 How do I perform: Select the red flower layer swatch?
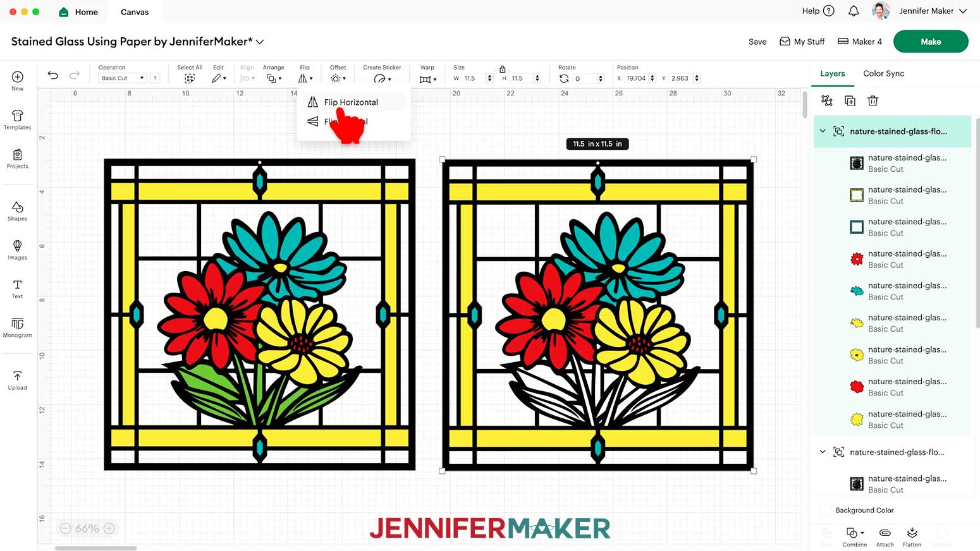coord(857,259)
